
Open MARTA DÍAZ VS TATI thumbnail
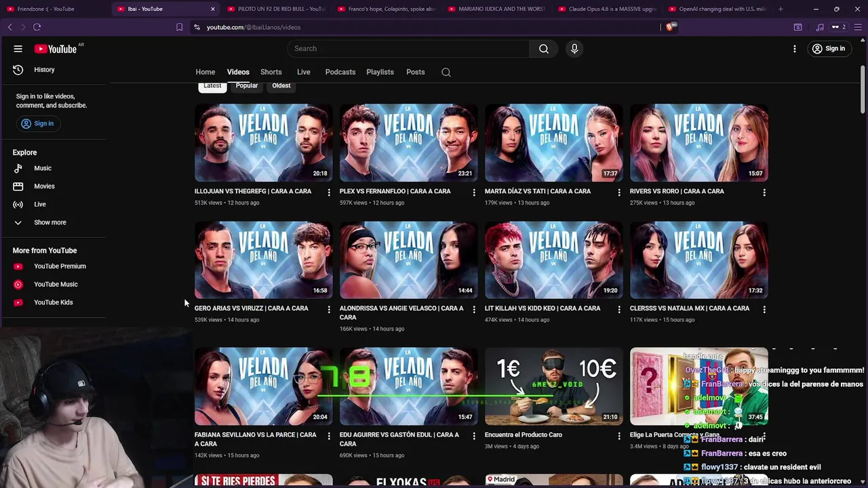point(553,143)
